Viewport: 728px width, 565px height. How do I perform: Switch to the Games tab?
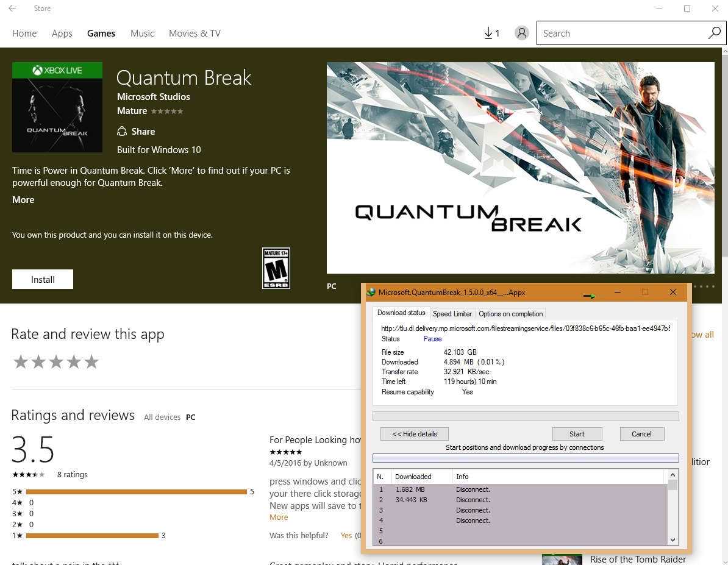tap(101, 34)
